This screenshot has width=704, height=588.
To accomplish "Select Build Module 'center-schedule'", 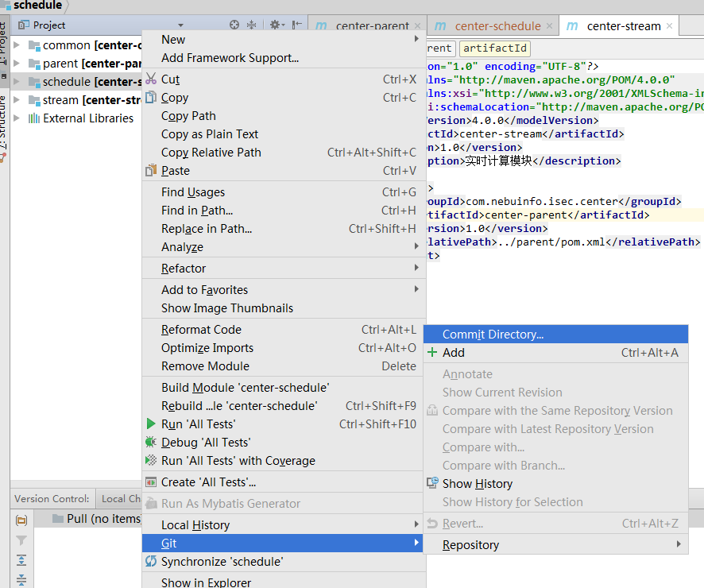I will click(x=283, y=387).
